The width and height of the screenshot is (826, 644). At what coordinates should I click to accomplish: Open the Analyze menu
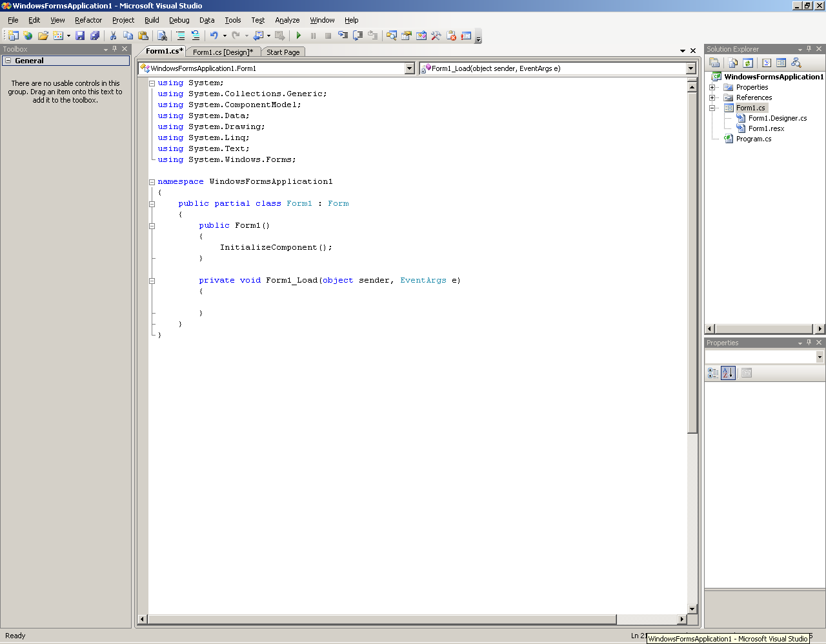pos(287,20)
